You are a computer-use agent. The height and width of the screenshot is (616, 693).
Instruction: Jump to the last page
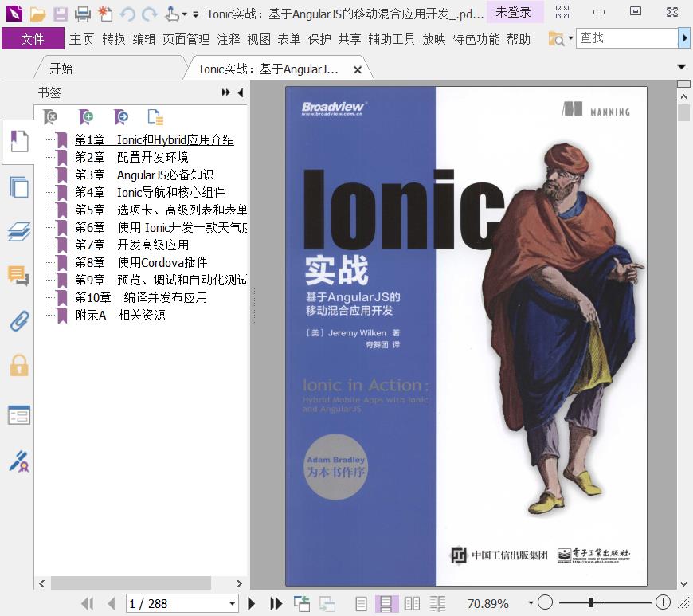(276, 603)
